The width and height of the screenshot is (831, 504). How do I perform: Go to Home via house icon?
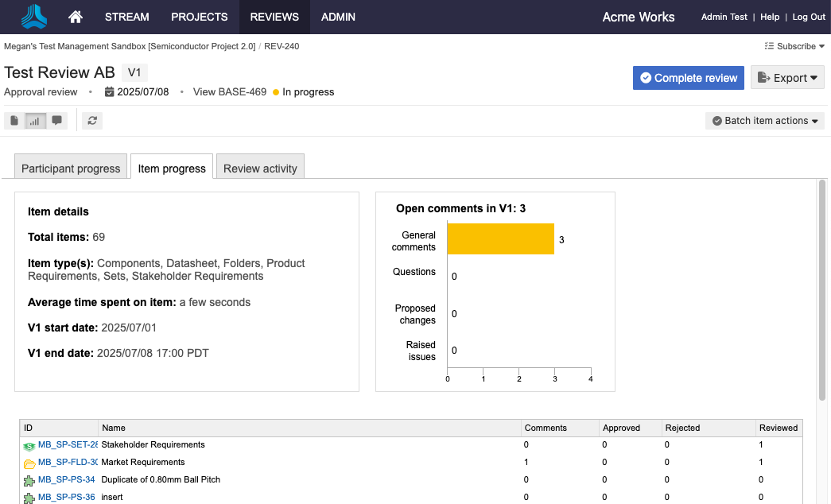pos(76,17)
